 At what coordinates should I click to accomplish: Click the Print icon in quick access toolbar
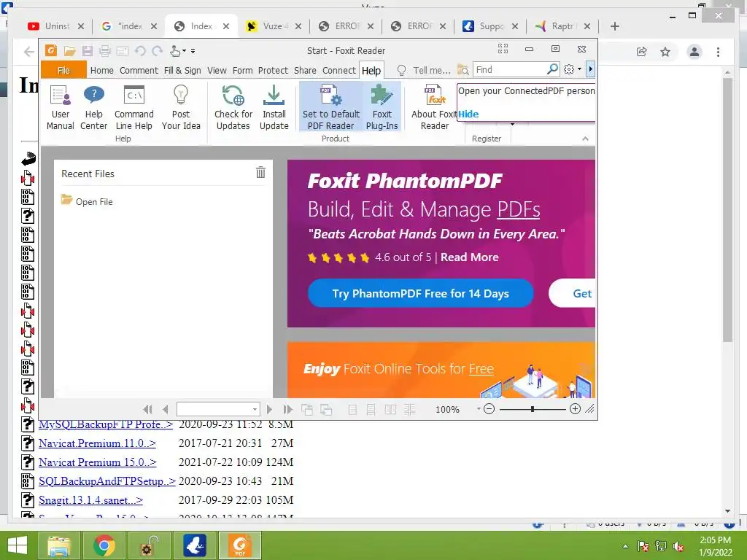click(x=105, y=50)
